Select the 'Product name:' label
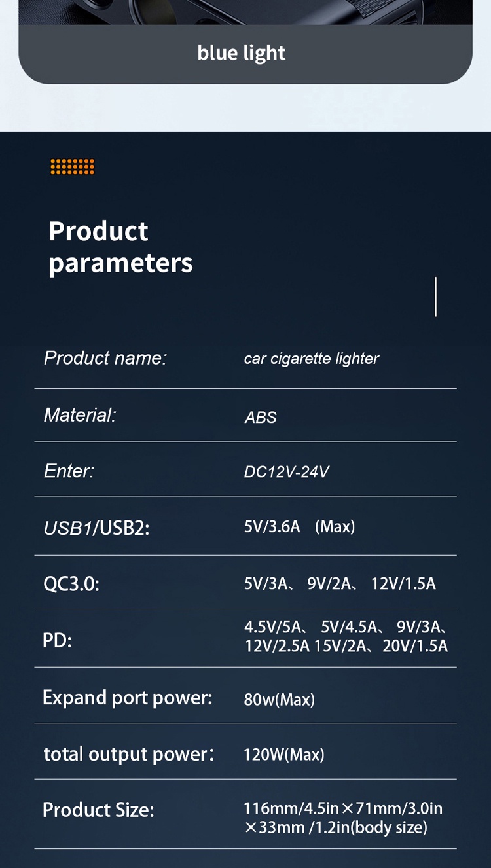Viewport: 491px width, 868px height. pyautogui.click(x=105, y=358)
